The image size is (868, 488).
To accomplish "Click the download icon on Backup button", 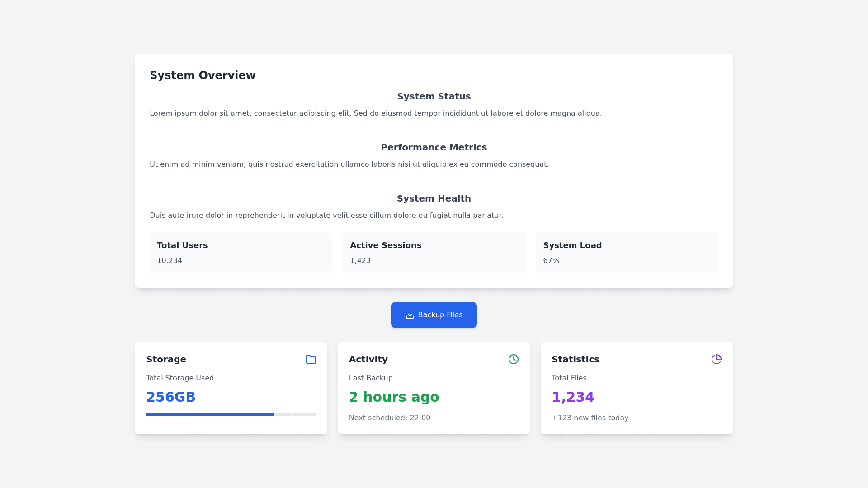I will tap(410, 315).
